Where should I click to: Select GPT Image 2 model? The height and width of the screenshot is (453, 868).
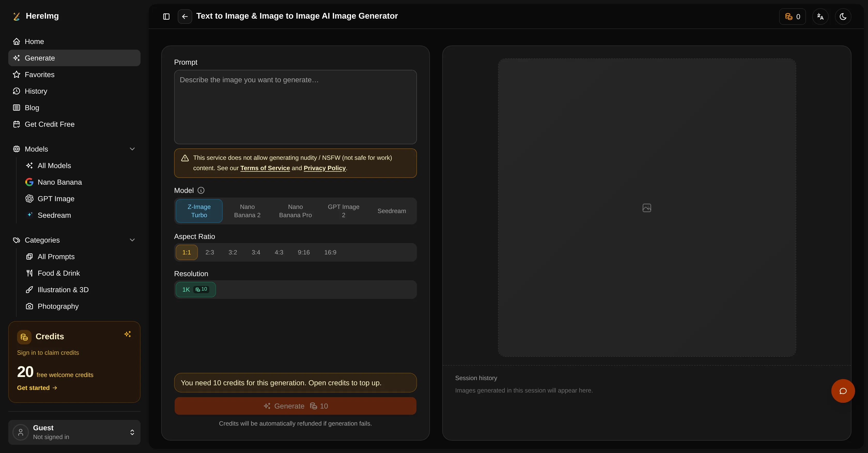click(344, 211)
